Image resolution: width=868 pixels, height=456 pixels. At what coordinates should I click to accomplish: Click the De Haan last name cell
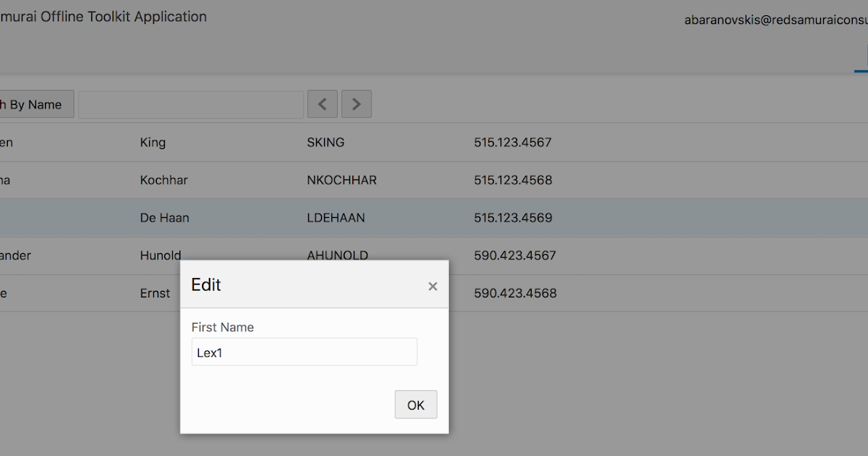[x=164, y=217]
